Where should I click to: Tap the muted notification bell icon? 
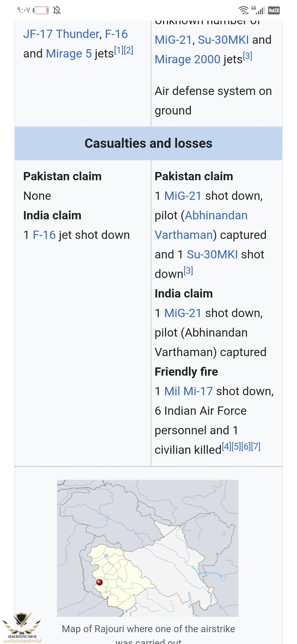click(57, 10)
